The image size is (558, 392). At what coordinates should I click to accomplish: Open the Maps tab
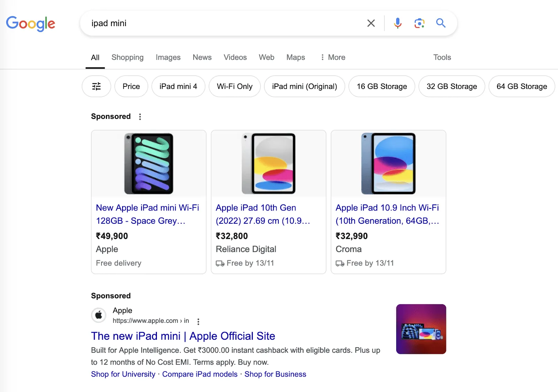(x=296, y=57)
